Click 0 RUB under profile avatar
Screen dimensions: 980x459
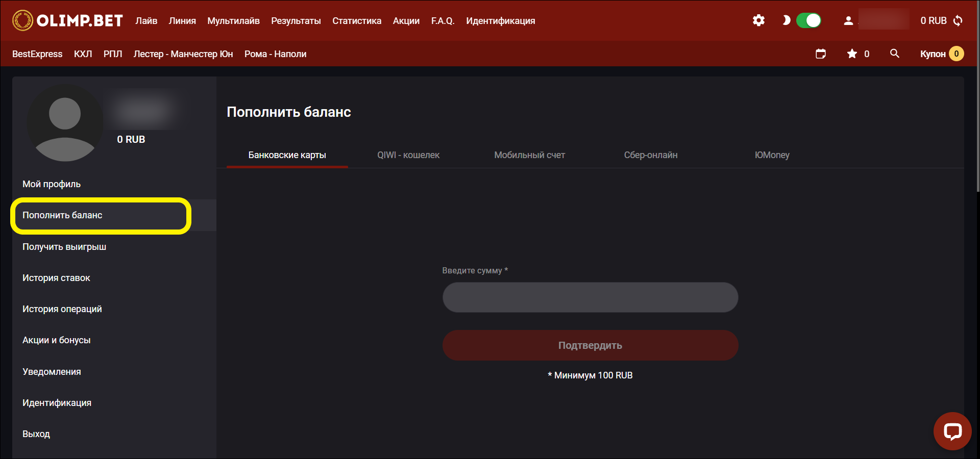pyautogui.click(x=131, y=139)
